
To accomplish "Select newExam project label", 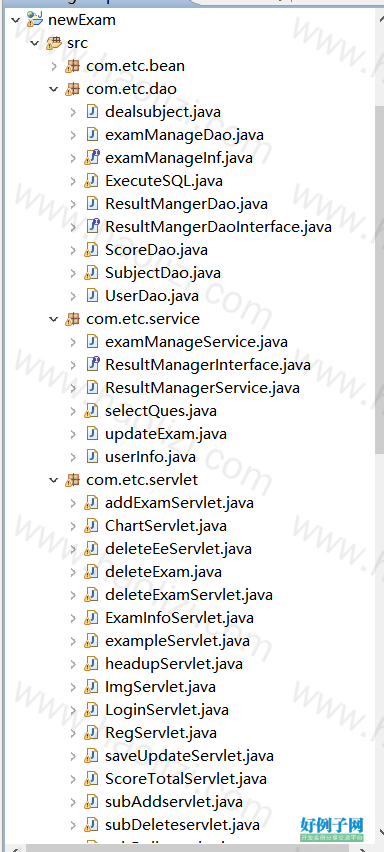I will [x=82, y=21].
